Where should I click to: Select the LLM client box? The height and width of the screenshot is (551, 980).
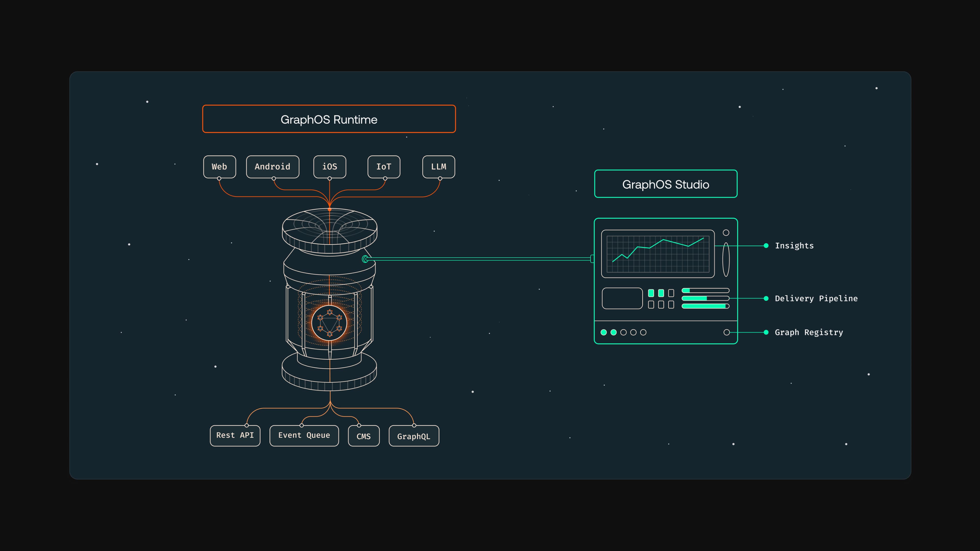point(439,167)
